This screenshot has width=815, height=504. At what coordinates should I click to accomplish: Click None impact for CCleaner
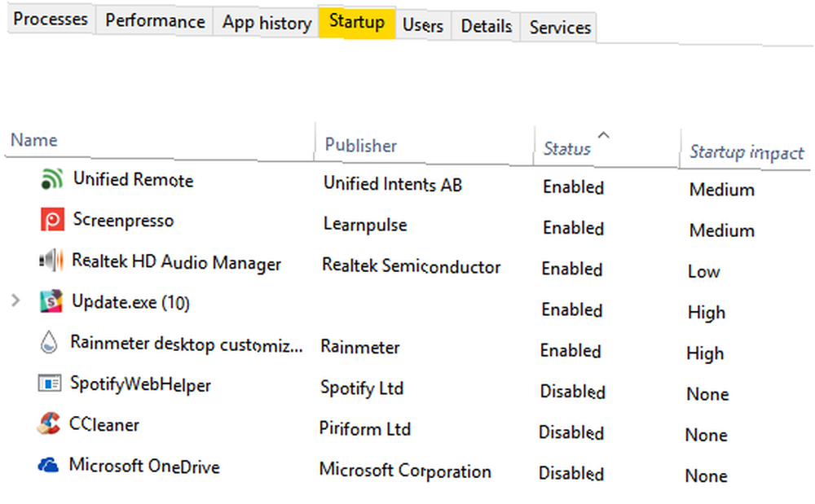click(x=706, y=436)
